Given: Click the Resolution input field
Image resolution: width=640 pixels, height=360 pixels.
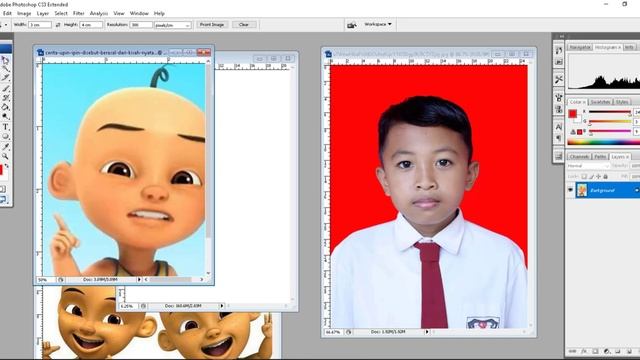Looking at the screenshot, I should 141,25.
